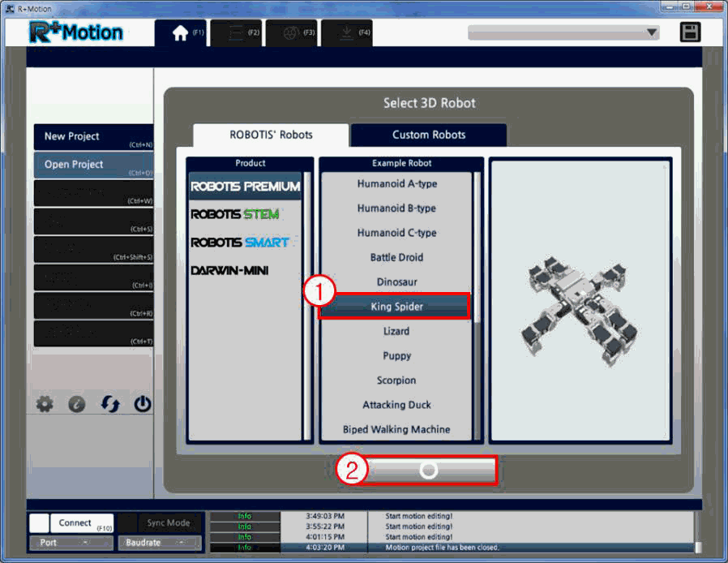Select the 3:49:03 PM log entry
Image resolution: width=728 pixels, height=563 pixels.
(x=452, y=517)
